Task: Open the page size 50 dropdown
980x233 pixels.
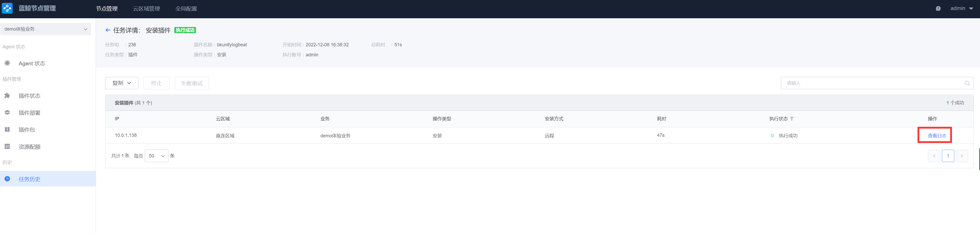Action: click(156, 156)
